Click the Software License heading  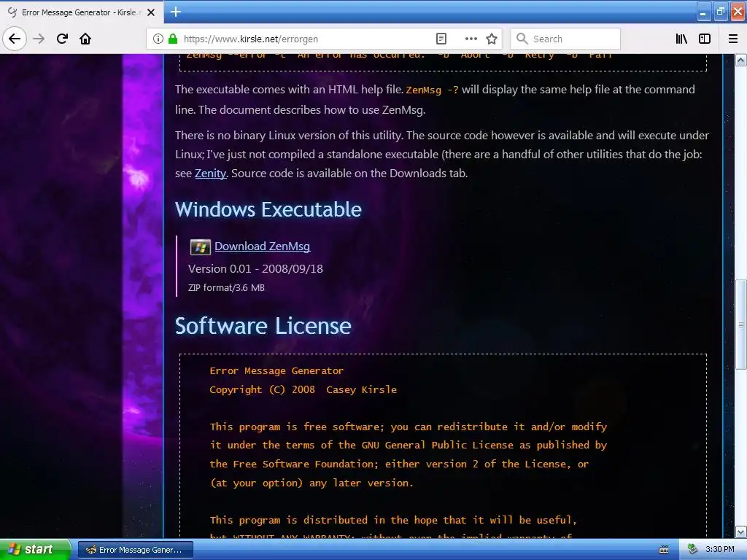[263, 326]
